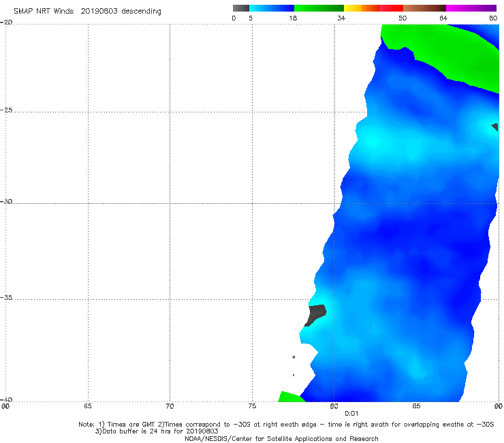Click the note "3)Data buffer is 24 hrs"
Screen dimensions: 504x443
pyautogui.click(x=157, y=431)
